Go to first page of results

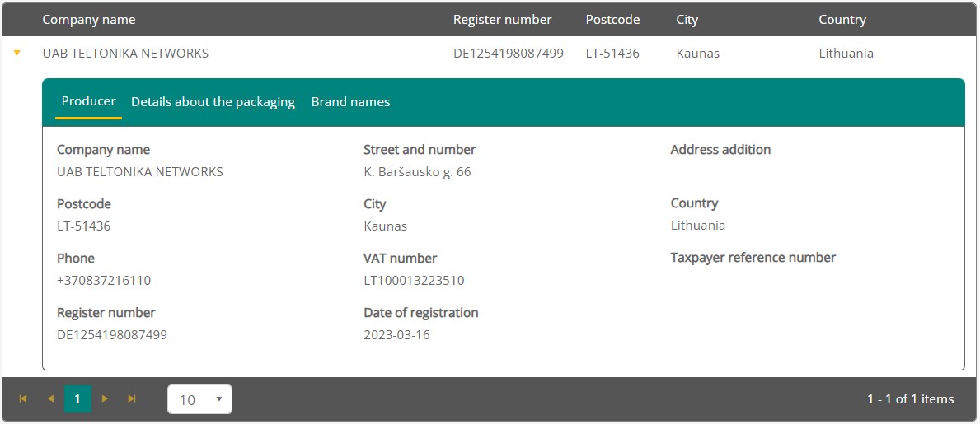tap(23, 399)
